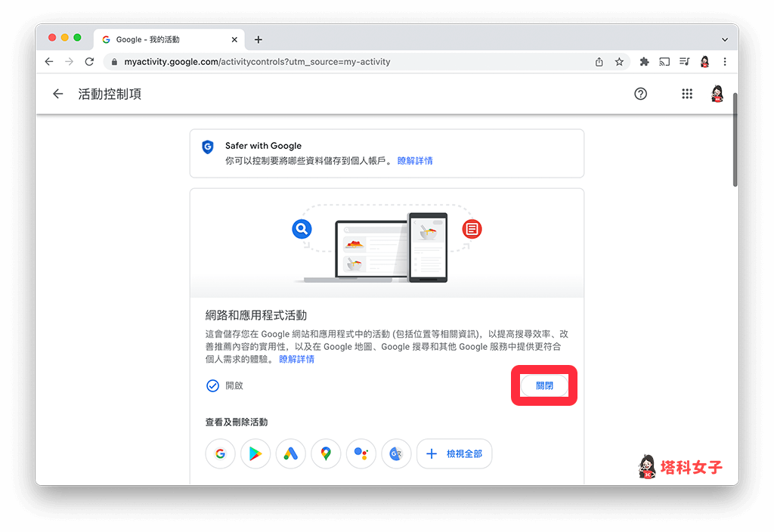Close the Google - 我的活動 tab
Image resolution: width=774 pixels, height=532 pixels.
[x=234, y=39]
